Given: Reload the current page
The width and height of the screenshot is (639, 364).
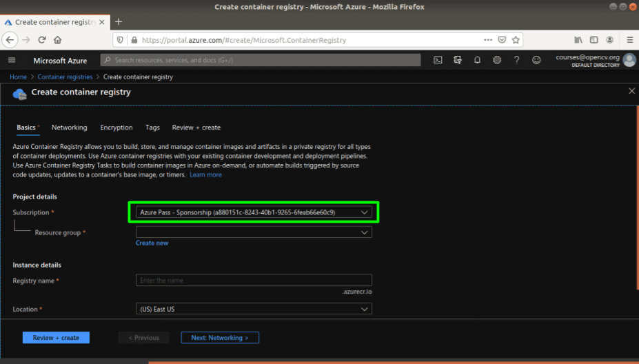Looking at the screenshot, I should tap(42, 40).
